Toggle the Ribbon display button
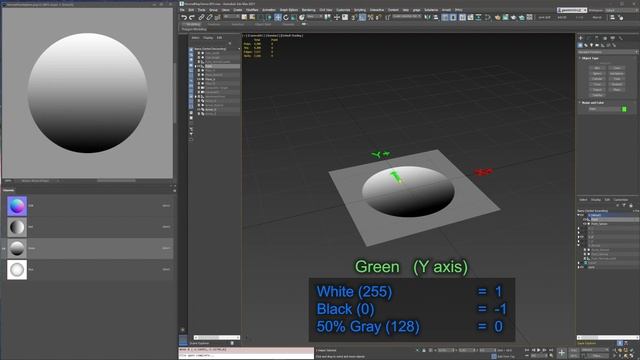 (x=462, y=17)
